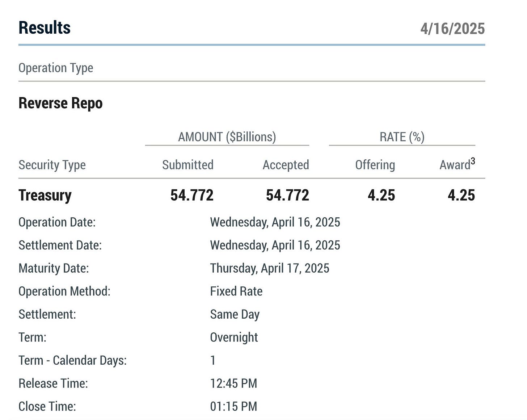Click the 4/16/2025 date in header
The width and height of the screenshot is (527, 420).
tap(452, 29)
